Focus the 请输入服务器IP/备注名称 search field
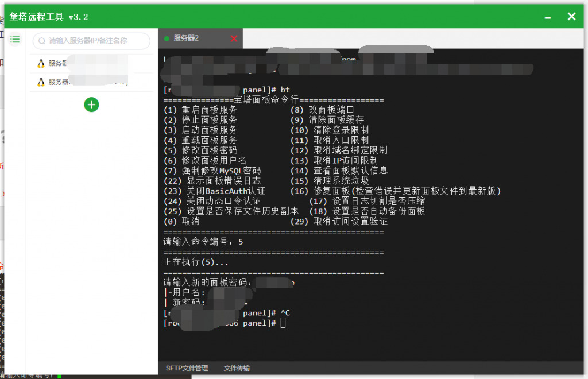588x379 pixels. pos(95,41)
